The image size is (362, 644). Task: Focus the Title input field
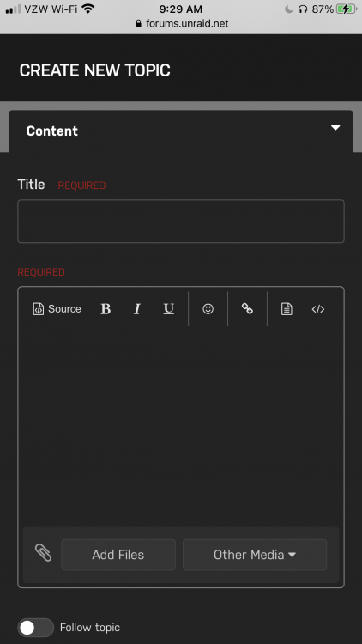tap(181, 221)
